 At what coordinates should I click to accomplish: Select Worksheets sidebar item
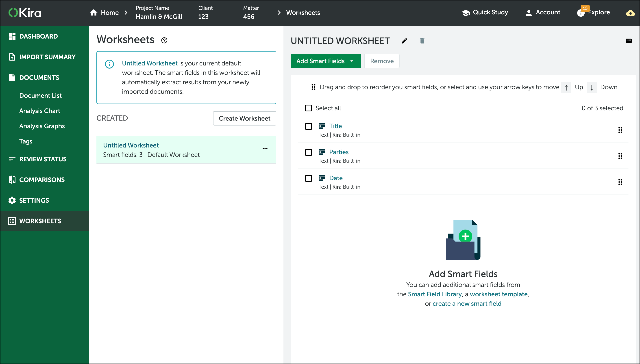point(45,221)
